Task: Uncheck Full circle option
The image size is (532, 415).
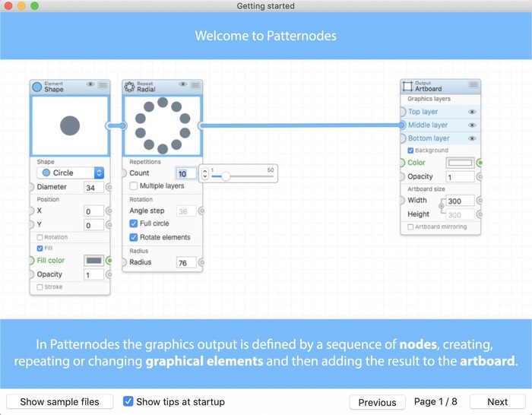Action: (x=134, y=223)
